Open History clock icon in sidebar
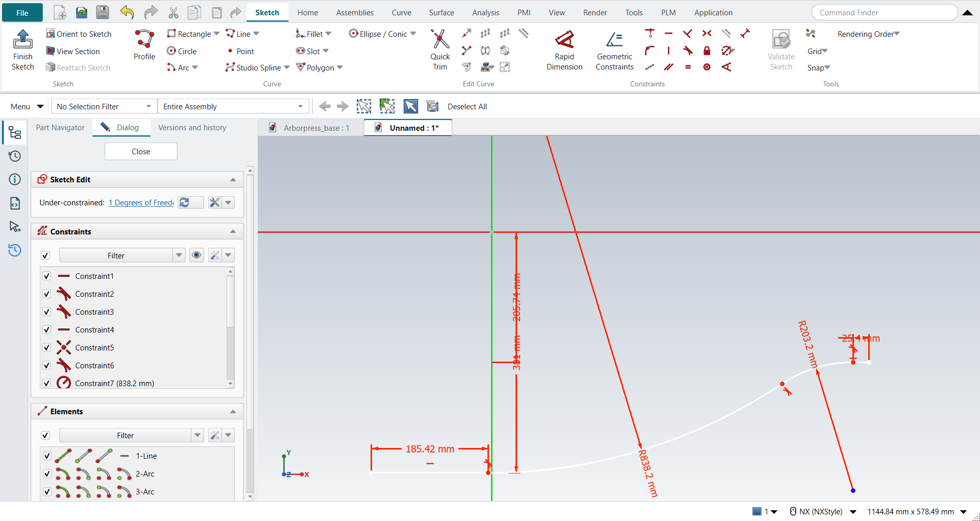Image resolution: width=980 pixels, height=521 pixels. (x=15, y=156)
